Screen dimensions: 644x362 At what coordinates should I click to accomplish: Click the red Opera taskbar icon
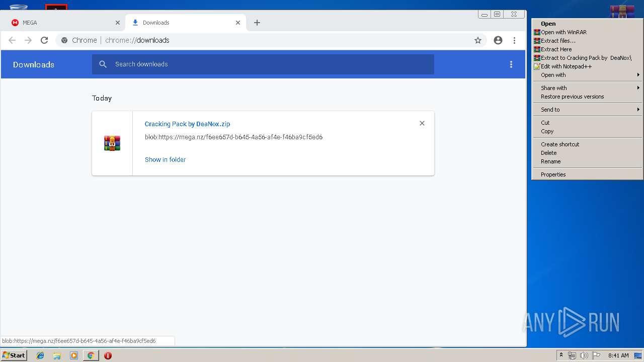point(108,355)
